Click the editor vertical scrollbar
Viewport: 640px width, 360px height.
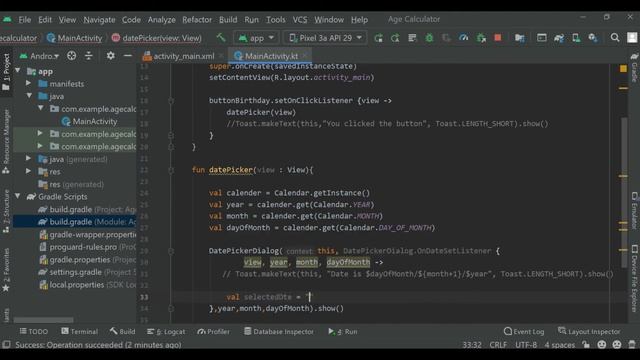[x=624, y=192]
